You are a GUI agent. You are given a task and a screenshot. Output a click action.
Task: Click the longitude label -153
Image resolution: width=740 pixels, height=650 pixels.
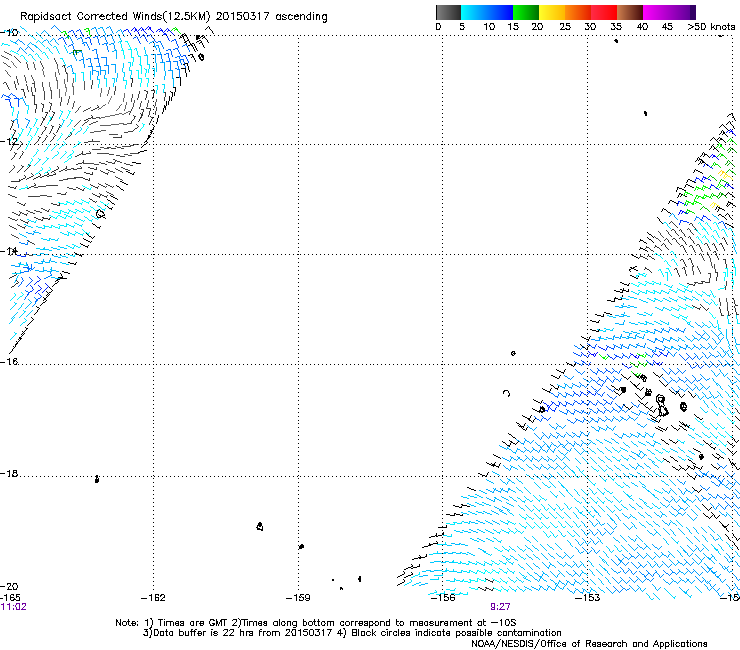point(588,598)
